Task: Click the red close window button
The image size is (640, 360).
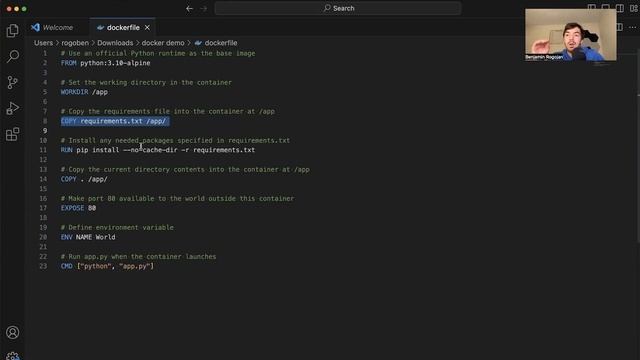Action: coord(9,9)
